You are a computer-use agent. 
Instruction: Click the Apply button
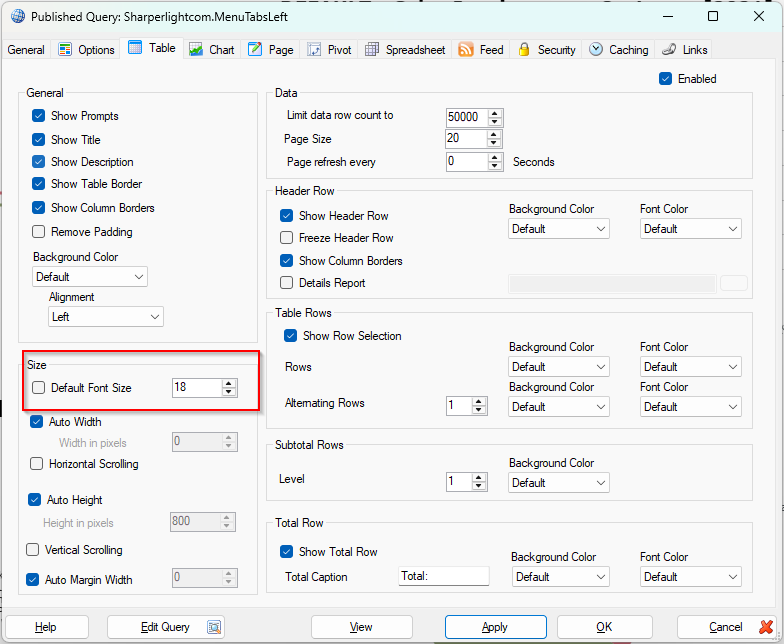tap(496, 627)
